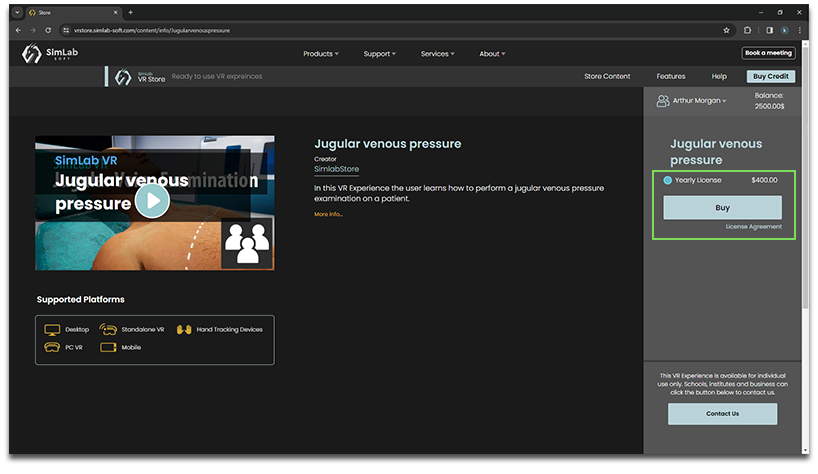Open the Arthur Morgan account dropdown
The image size is (818, 474).
point(699,101)
